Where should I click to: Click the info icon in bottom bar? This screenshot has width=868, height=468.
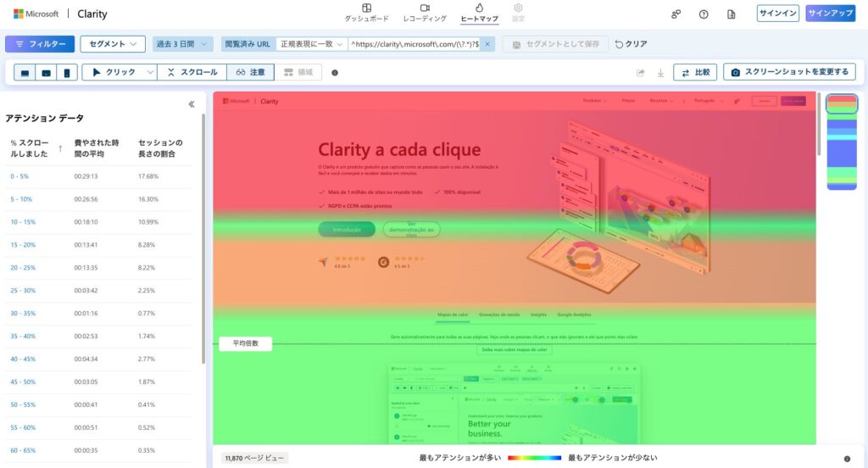point(847,459)
